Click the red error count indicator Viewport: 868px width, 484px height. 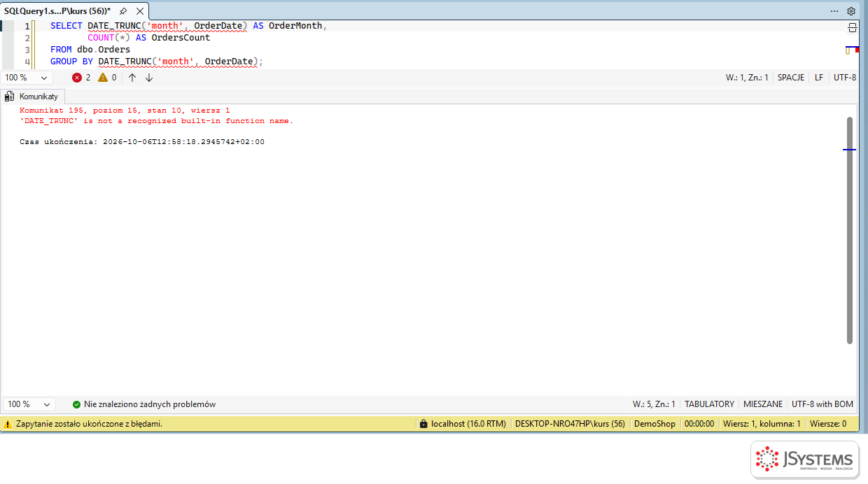pyautogui.click(x=81, y=78)
